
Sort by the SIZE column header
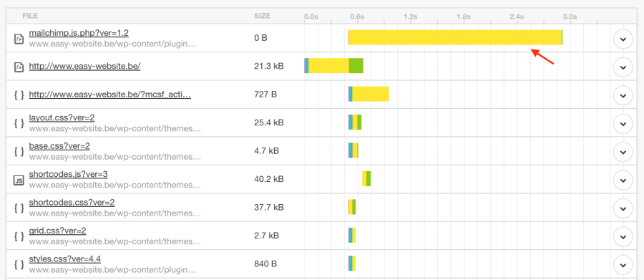point(263,16)
